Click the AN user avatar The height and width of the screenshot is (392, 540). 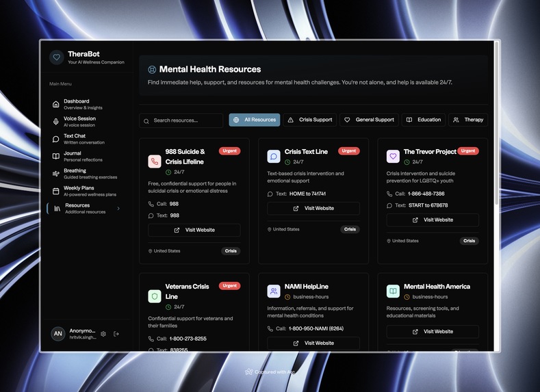point(58,333)
